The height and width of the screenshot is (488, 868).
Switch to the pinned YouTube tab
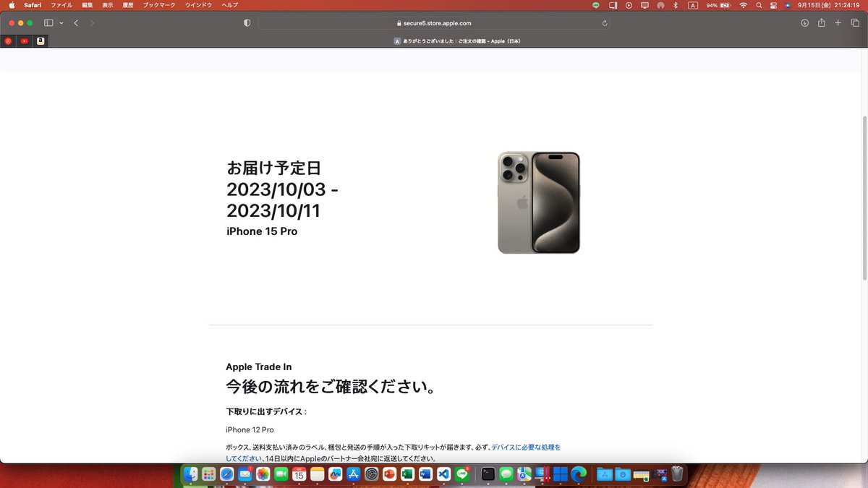tap(25, 41)
